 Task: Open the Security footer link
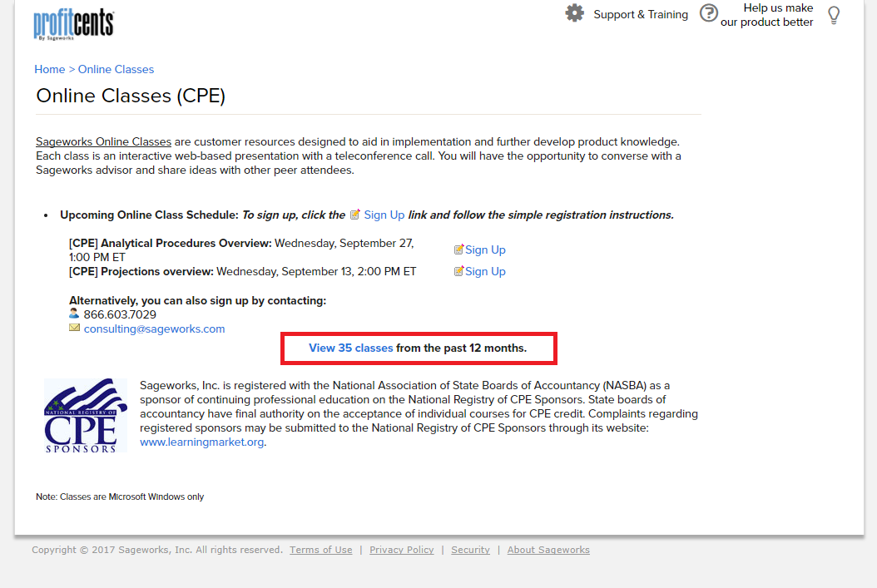point(470,550)
